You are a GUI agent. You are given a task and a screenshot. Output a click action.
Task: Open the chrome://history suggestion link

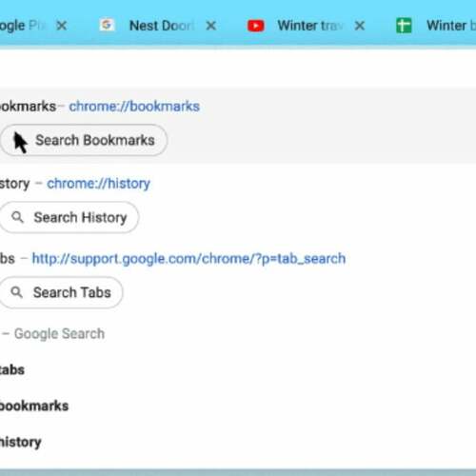98,184
